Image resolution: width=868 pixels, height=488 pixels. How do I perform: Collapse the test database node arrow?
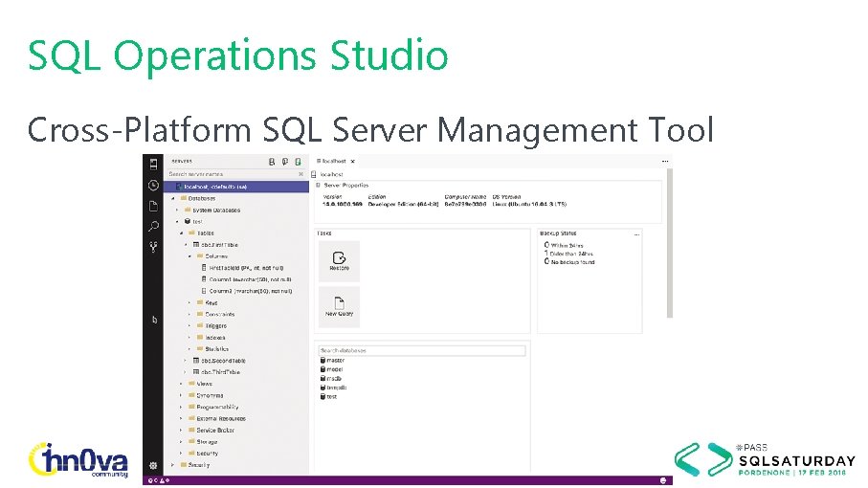(x=177, y=221)
